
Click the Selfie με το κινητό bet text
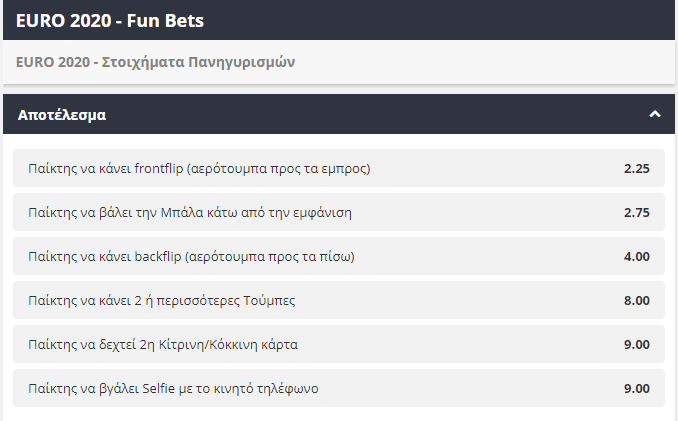click(x=174, y=388)
